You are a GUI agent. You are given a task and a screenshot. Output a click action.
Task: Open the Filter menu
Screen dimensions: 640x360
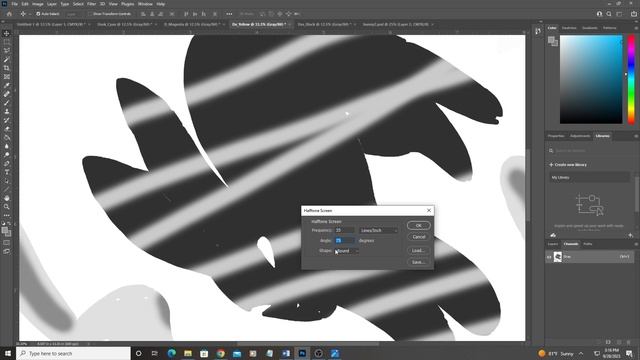point(91,4)
